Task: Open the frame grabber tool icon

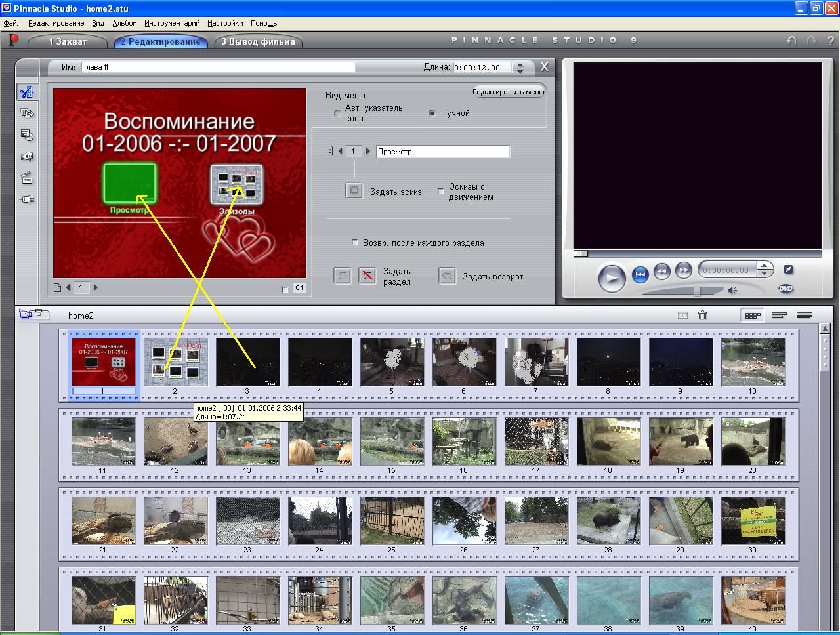Action: 26,156
